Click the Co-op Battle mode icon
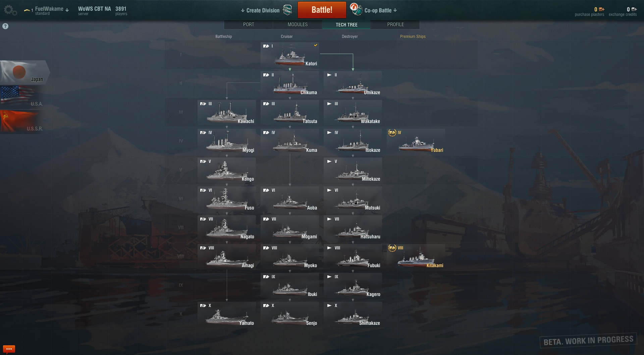The width and height of the screenshot is (644, 355). [x=356, y=9]
